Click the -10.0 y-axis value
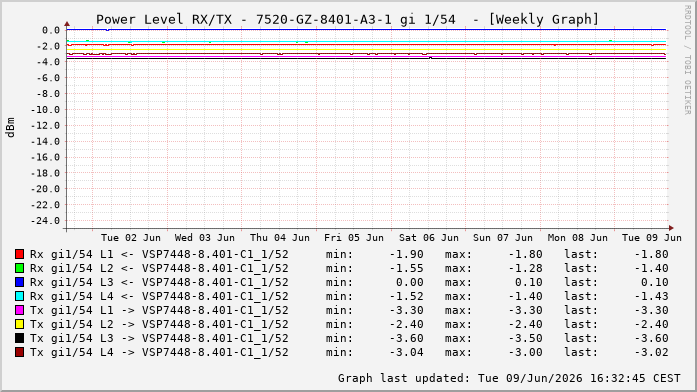Viewport: 697px width, 392px height. [x=45, y=110]
